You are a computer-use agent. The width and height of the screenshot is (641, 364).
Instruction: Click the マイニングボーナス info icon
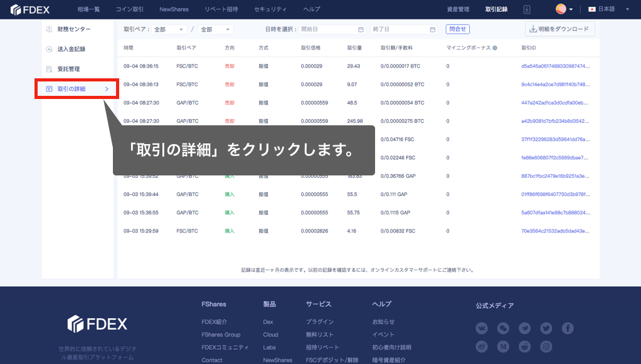click(495, 48)
